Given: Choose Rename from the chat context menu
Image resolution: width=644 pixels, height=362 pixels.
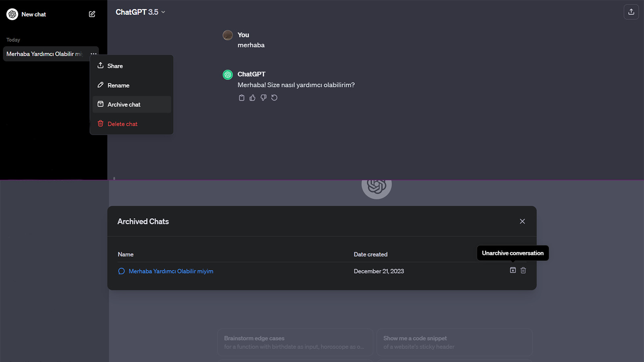Looking at the screenshot, I should pyautogui.click(x=132, y=85).
